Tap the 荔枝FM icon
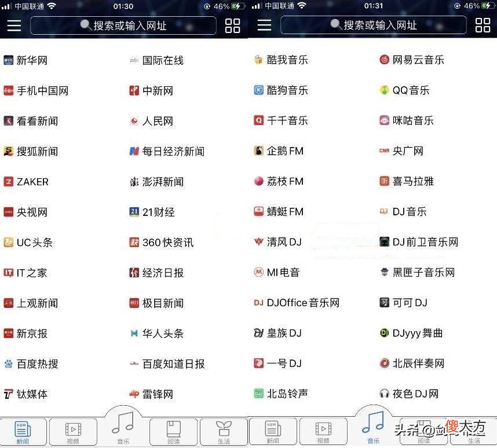 (259, 181)
